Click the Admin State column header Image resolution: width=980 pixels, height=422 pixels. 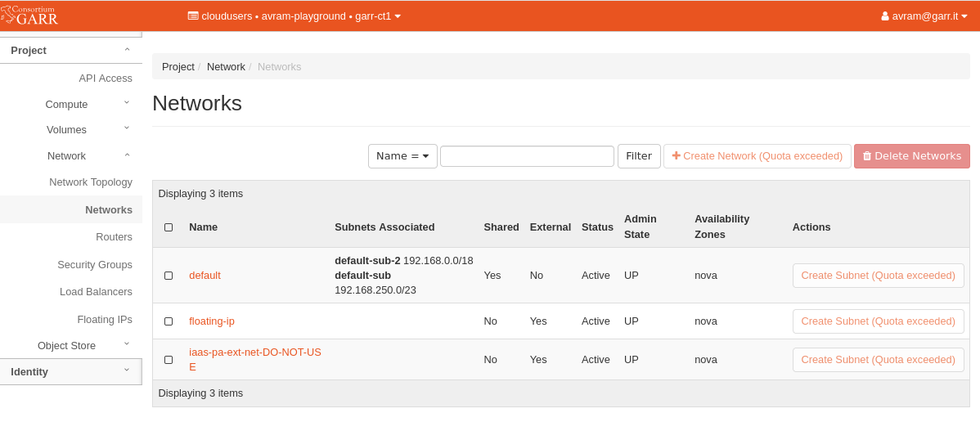pyautogui.click(x=640, y=227)
